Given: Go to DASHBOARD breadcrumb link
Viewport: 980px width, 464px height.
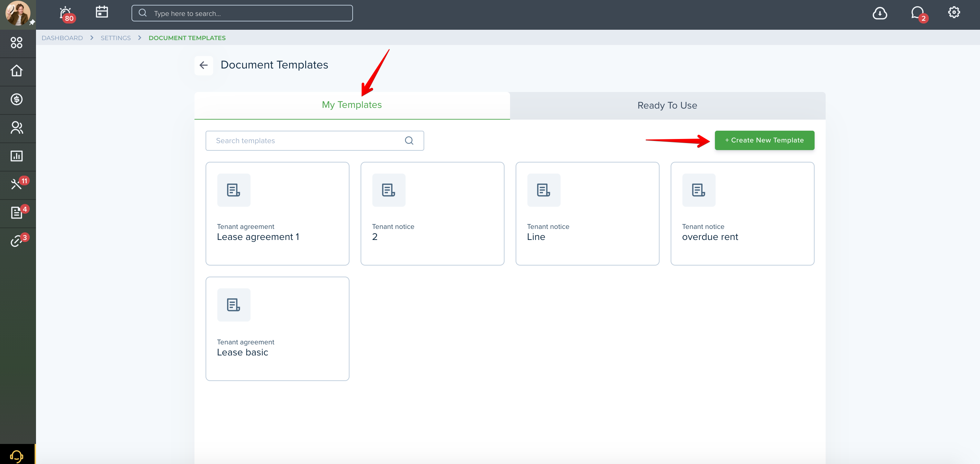Looking at the screenshot, I should (x=62, y=38).
